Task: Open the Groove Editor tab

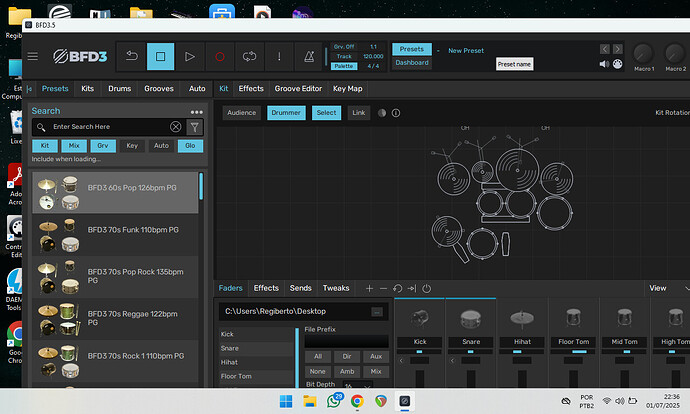Action: point(298,89)
